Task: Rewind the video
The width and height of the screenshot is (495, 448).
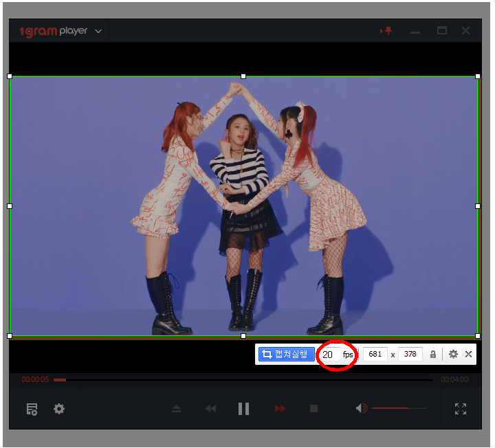Action: [x=210, y=409]
